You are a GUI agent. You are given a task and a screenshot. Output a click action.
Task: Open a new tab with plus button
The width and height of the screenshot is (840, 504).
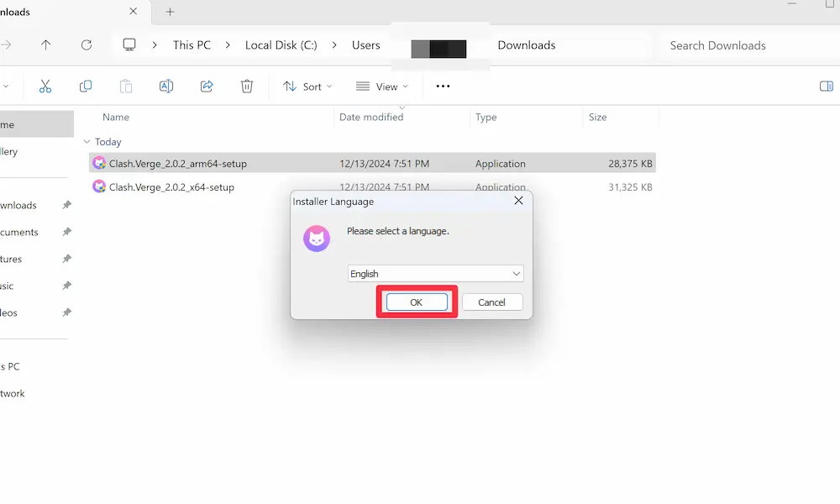click(171, 12)
